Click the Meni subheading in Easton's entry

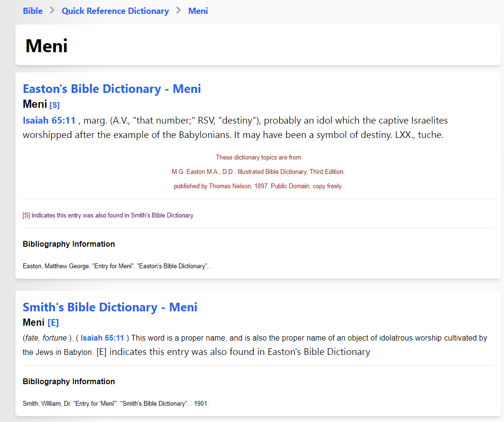[x=35, y=104]
